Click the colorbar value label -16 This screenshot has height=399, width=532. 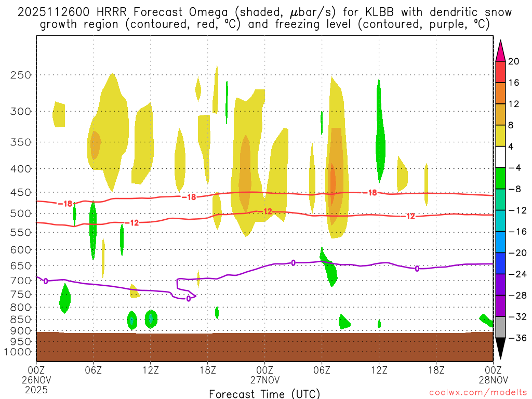(518, 232)
